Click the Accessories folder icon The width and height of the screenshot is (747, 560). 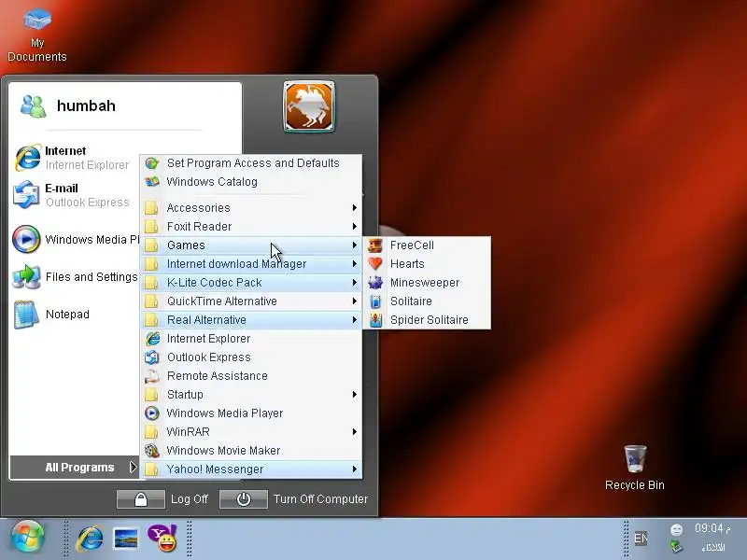tap(151, 207)
